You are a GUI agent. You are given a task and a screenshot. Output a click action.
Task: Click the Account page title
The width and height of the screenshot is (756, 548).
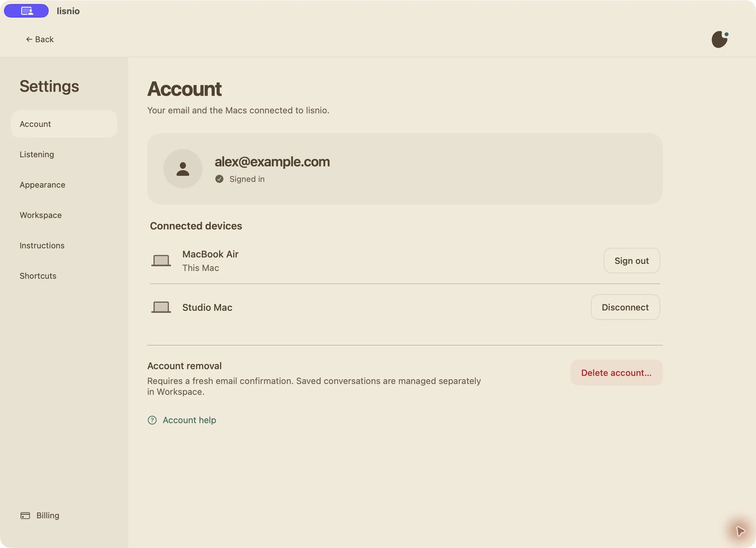185,89
